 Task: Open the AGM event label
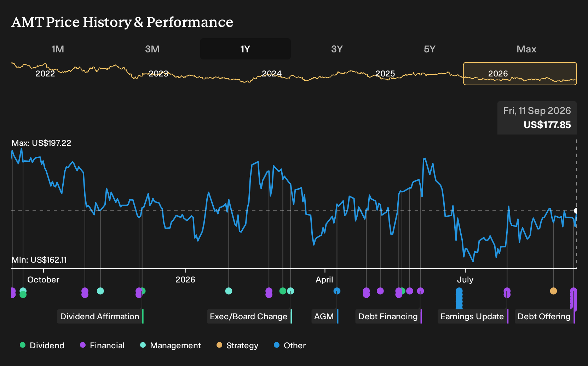coord(324,316)
